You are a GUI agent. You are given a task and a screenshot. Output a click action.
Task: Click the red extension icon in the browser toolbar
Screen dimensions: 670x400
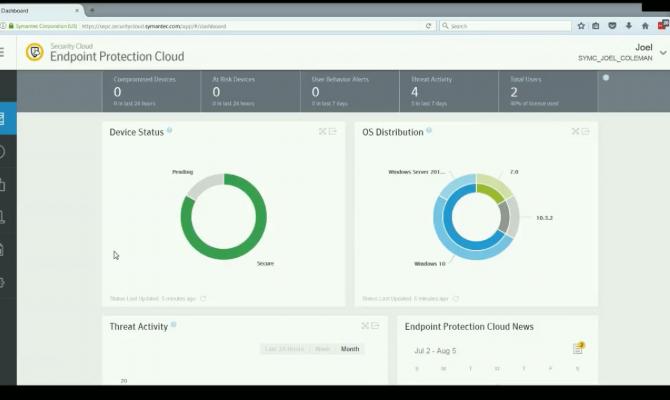click(x=664, y=25)
